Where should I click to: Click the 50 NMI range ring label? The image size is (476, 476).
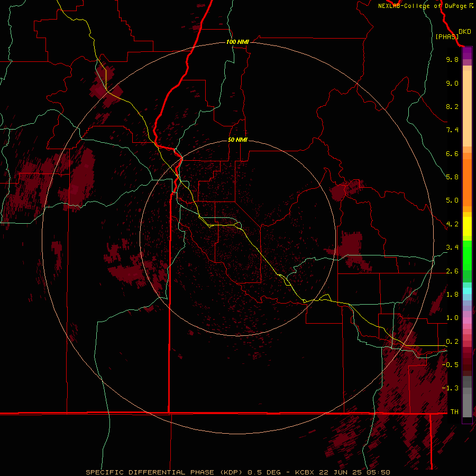(x=237, y=140)
